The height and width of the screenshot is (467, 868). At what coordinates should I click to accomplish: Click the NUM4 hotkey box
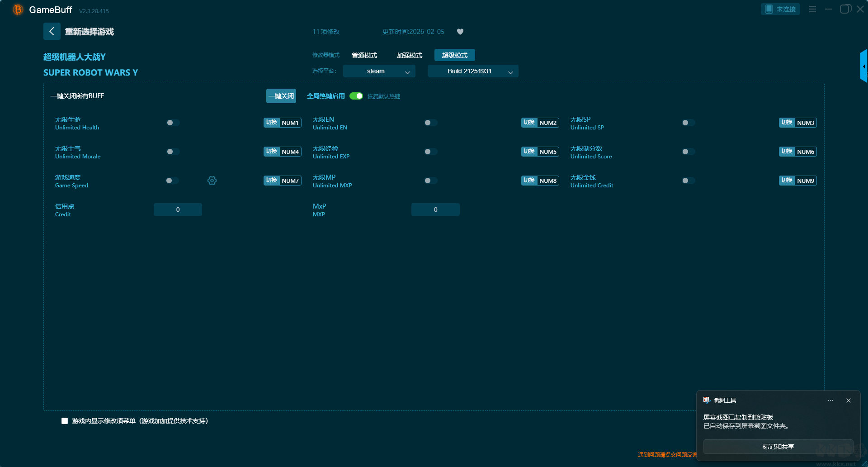click(x=290, y=152)
